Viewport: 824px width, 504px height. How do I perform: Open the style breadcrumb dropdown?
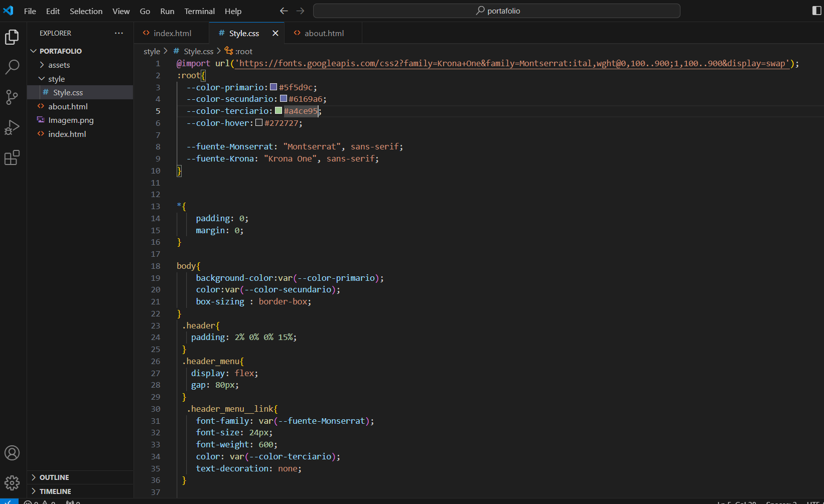pyautogui.click(x=152, y=51)
